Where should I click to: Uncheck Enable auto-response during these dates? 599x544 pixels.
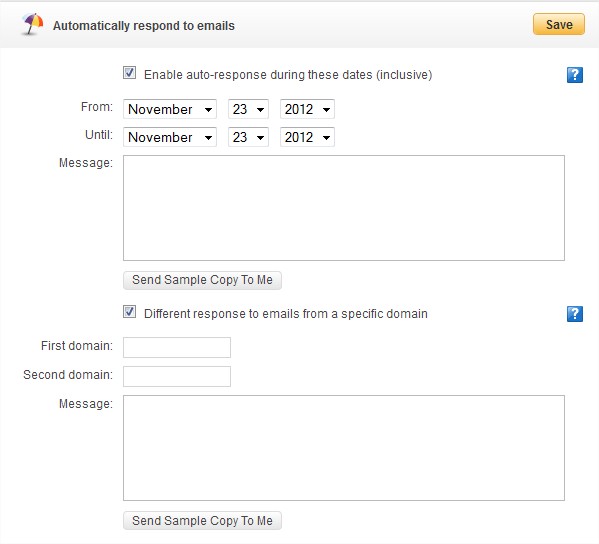click(x=130, y=73)
